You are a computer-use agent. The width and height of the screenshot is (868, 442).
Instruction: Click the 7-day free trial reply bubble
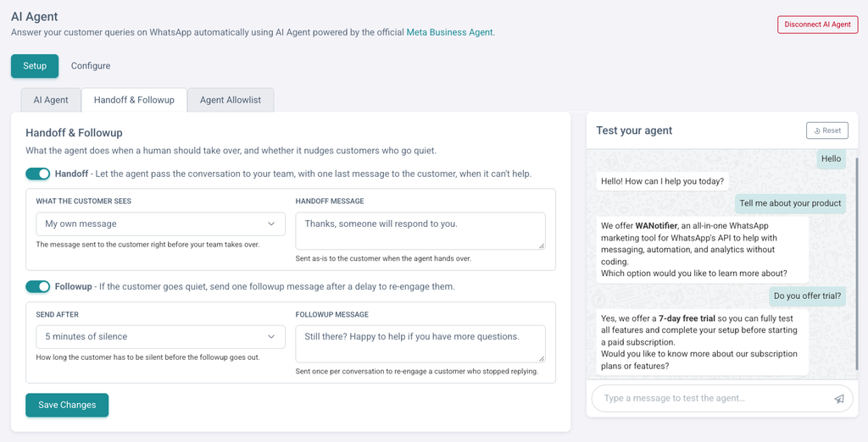coord(703,342)
